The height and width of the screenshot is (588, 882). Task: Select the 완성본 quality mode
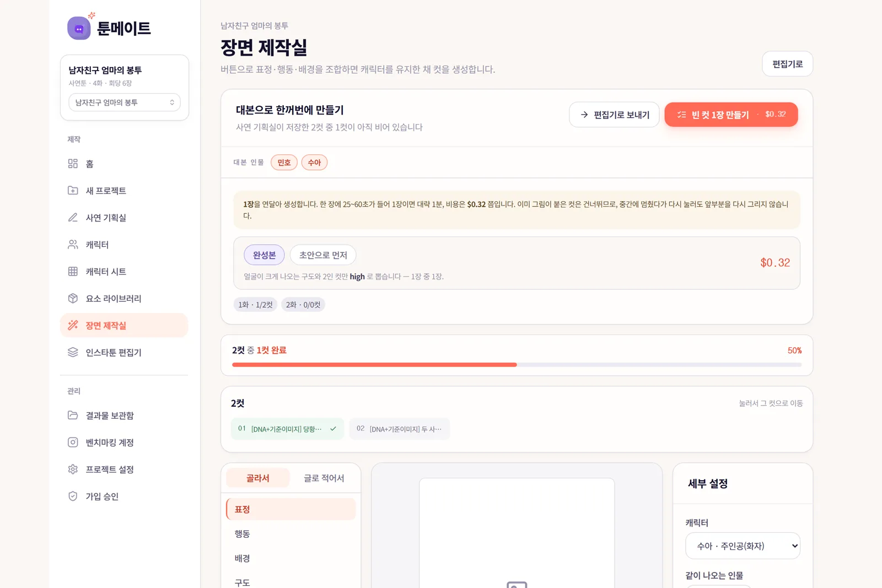tap(264, 255)
